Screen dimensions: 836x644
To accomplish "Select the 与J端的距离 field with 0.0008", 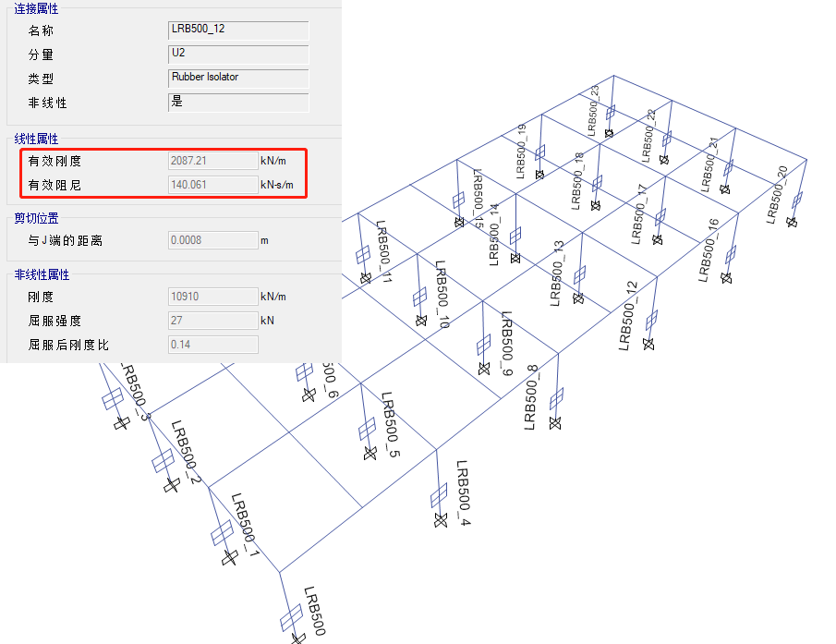I will point(212,240).
